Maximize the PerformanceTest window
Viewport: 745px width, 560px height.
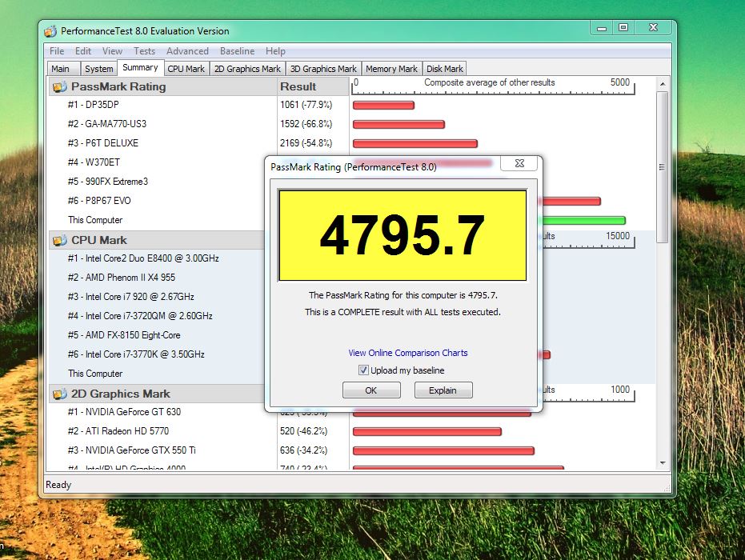623,27
